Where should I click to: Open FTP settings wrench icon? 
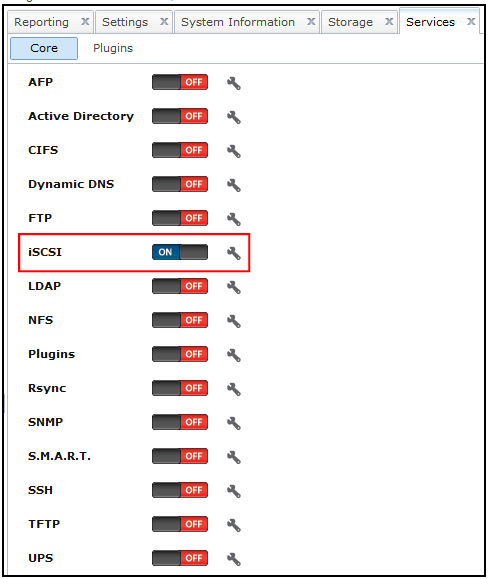point(234,219)
